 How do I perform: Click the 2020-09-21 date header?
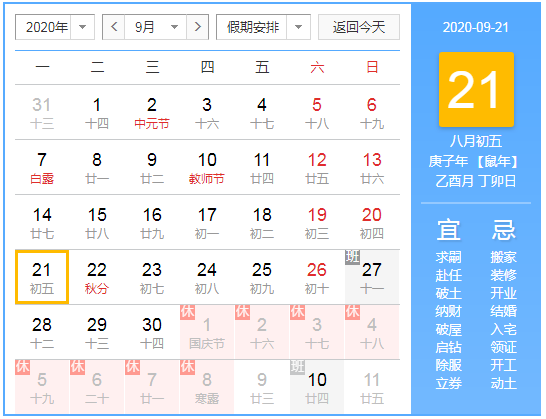[476, 28]
